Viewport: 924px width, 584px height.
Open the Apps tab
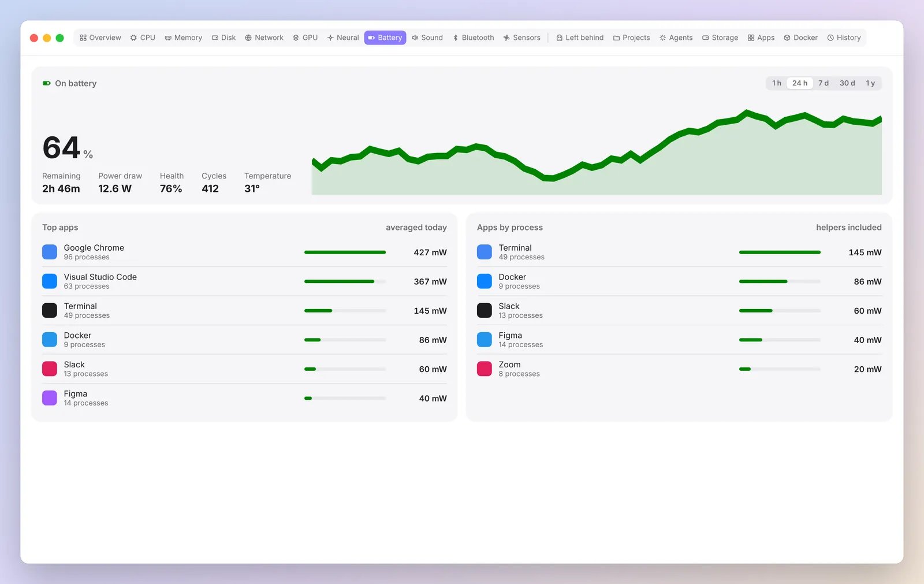pyautogui.click(x=761, y=38)
